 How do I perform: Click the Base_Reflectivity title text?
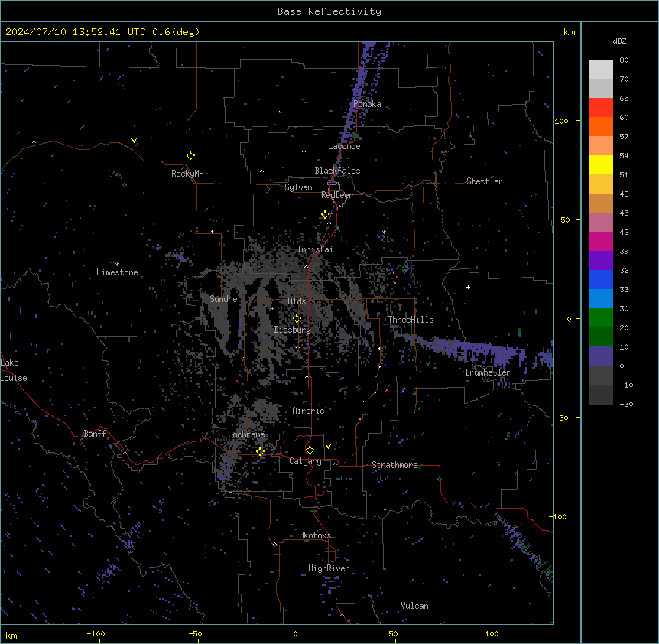pos(329,11)
